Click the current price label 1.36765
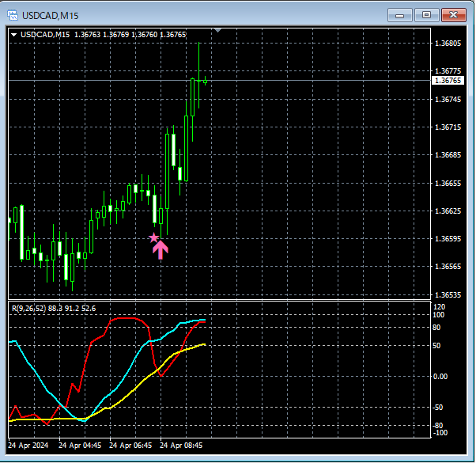 click(x=448, y=81)
